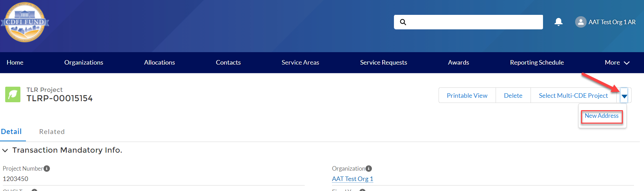This screenshot has height=191, width=644.
Task: Select New Address from dropdown menu
Action: [601, 116]
